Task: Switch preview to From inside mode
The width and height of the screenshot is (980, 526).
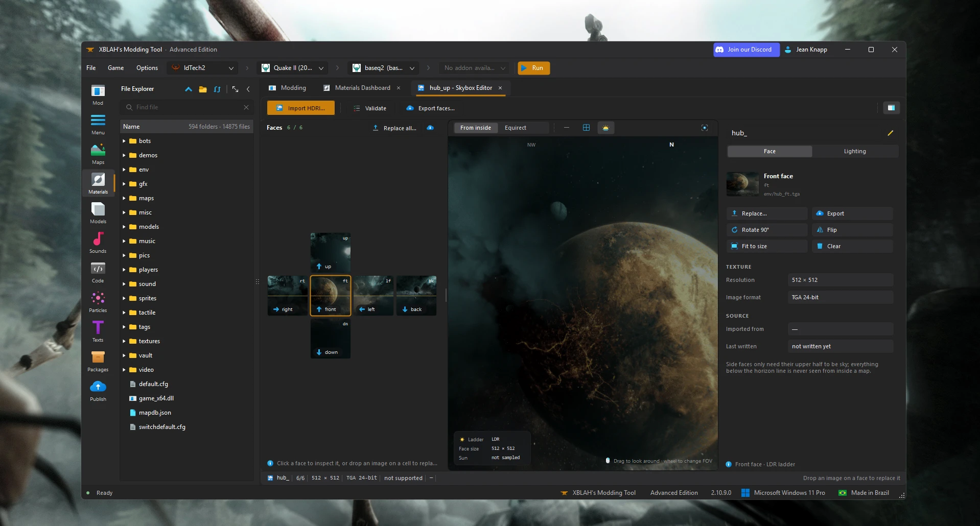Action: 476,128
